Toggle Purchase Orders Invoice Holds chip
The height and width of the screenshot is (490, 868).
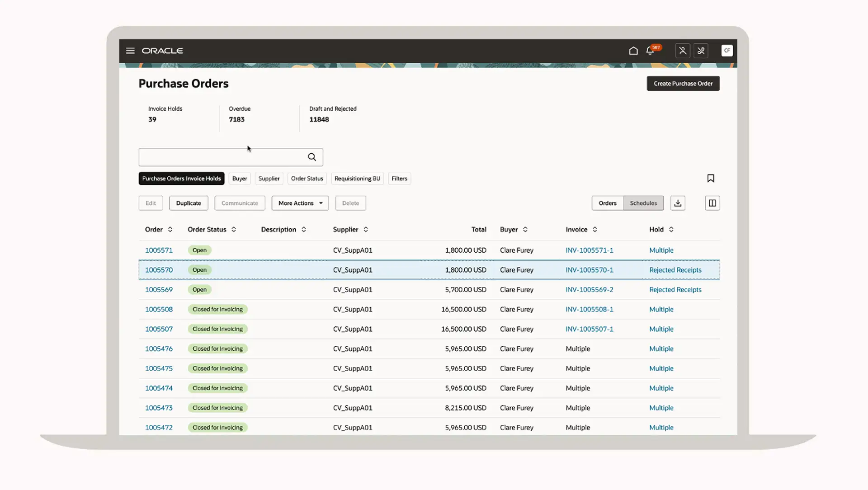click(x=181, y=179)
